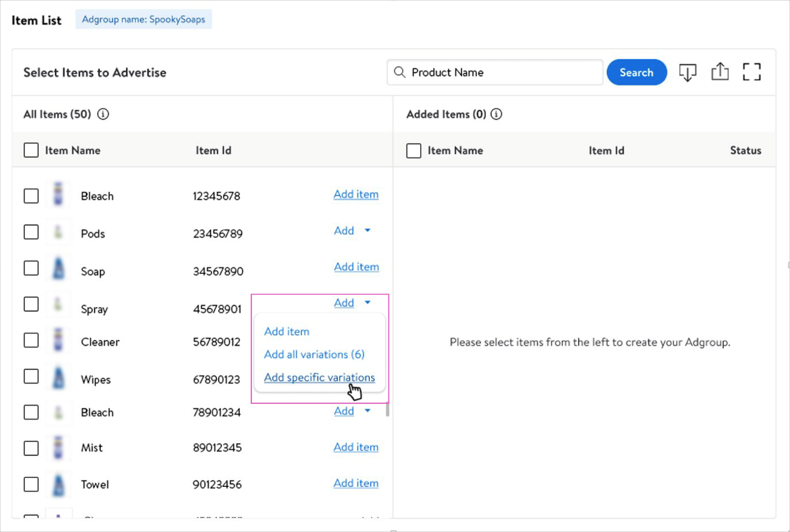The width and height of the screenshot is (790, 532).
Task: Click the All Items info icon
Action: point(104,114)
